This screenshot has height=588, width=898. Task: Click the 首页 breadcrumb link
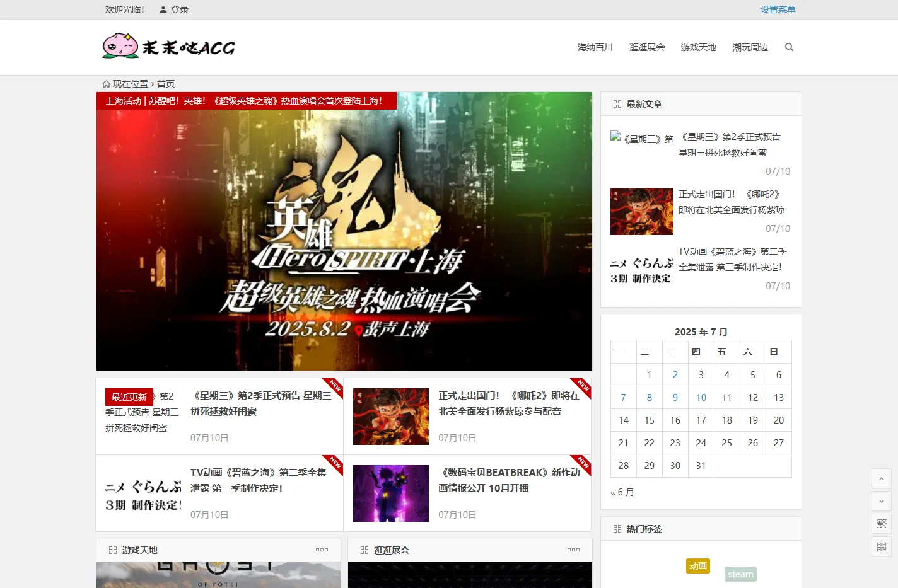[166, 84]
